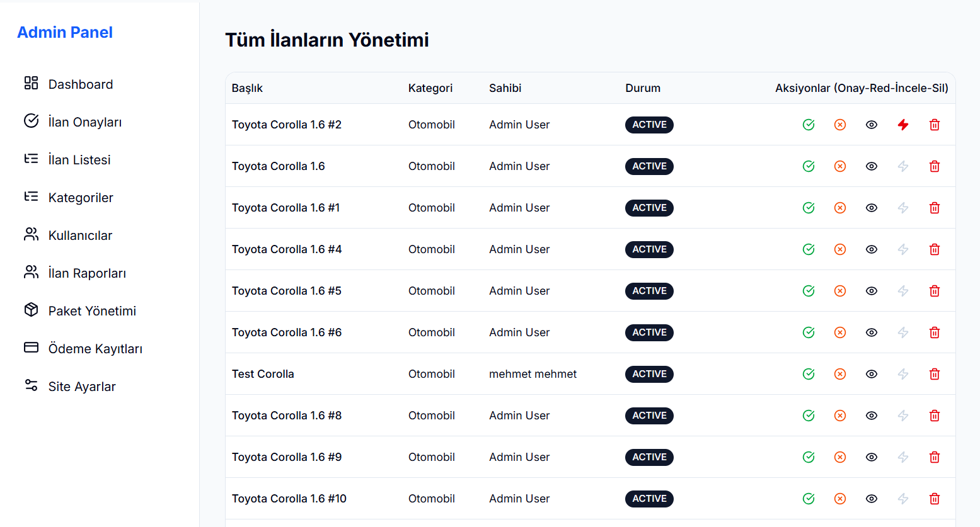Reject the Toyota Corolla 1.6 #6 listing
Viewport: 980px width, 527px height.
840,332
